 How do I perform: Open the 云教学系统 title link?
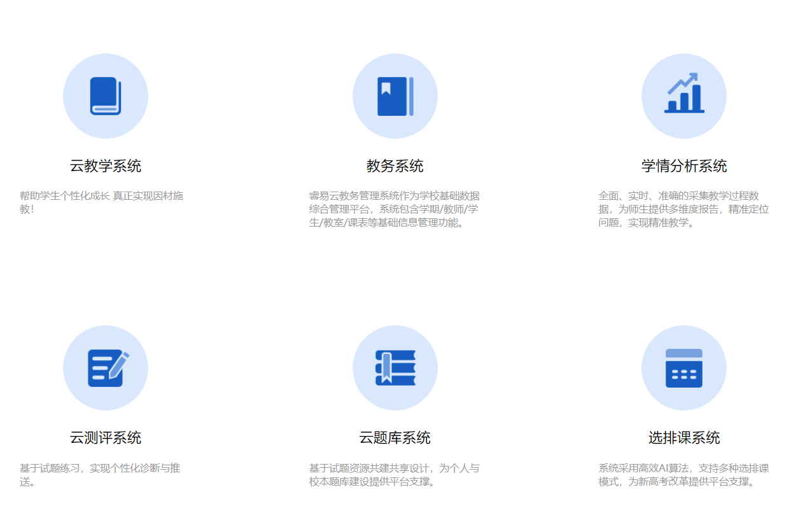pyautogui.click(x=106, y=166)
